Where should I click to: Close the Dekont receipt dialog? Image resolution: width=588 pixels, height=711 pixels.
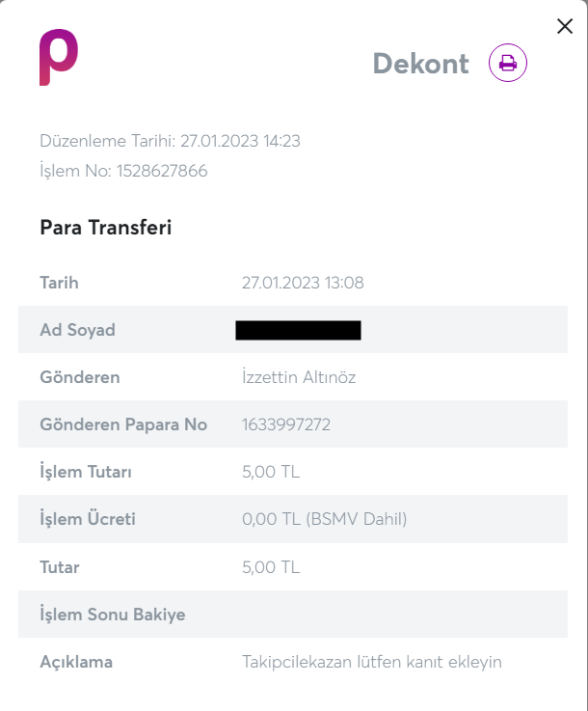click(565, 27)
